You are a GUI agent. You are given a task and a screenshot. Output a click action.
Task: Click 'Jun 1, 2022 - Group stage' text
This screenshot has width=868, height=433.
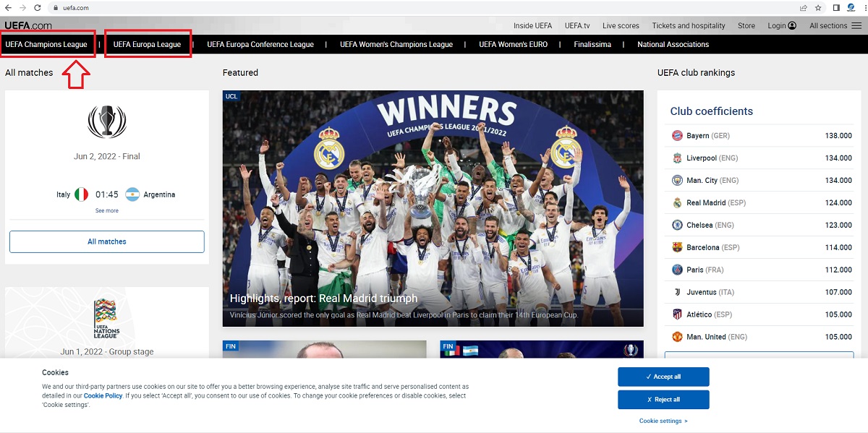(x=107, y=352)
